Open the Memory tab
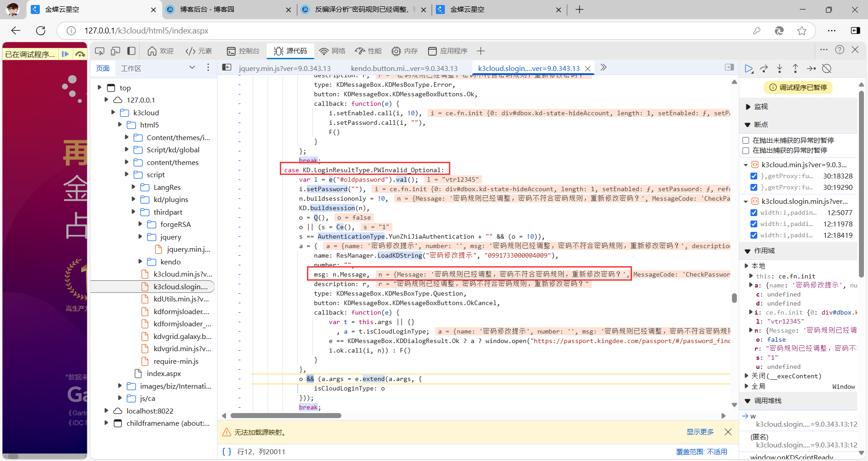 (405, 51)
